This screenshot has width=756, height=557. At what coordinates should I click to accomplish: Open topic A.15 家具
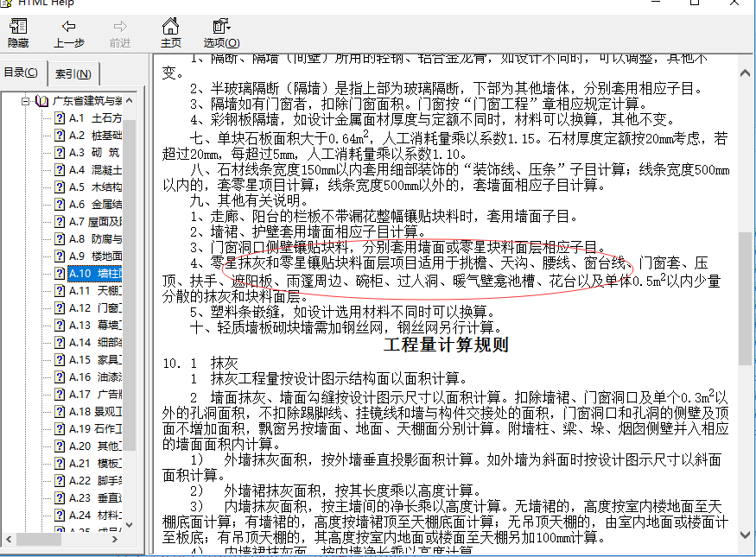click(95, 360)
